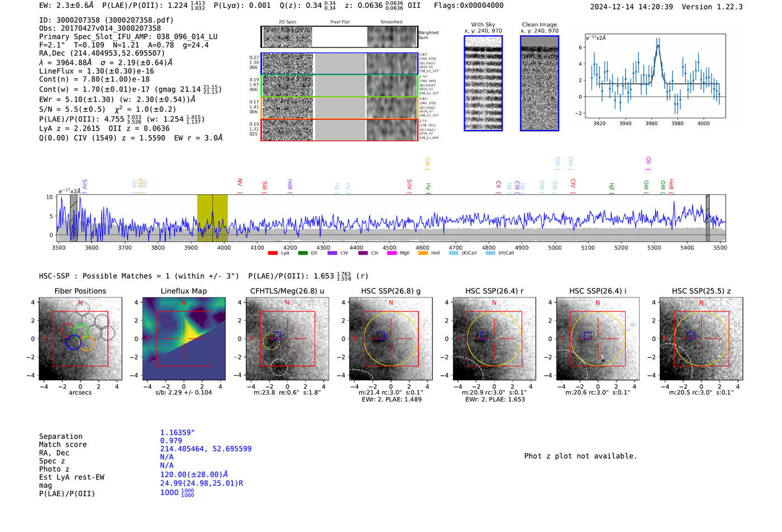Click the 'Flags:0x00004000' header value
Screen dimensions: 782x532
click(x=469, y=6)
